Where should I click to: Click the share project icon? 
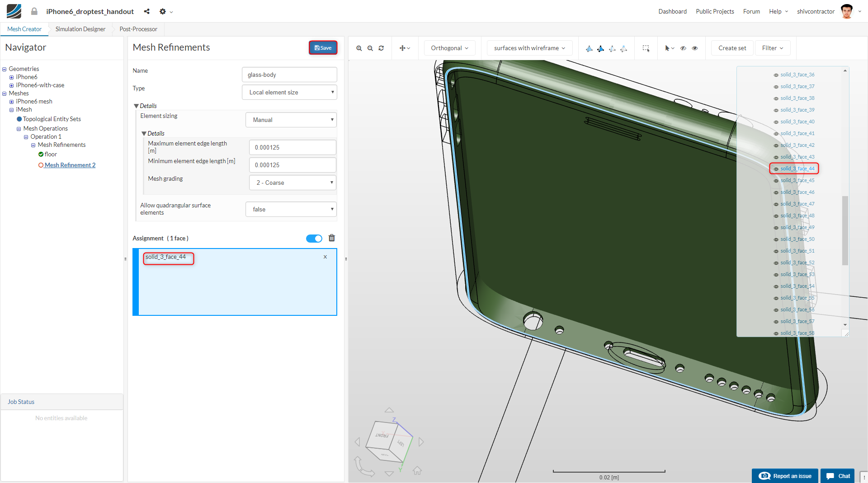[146, 11]
